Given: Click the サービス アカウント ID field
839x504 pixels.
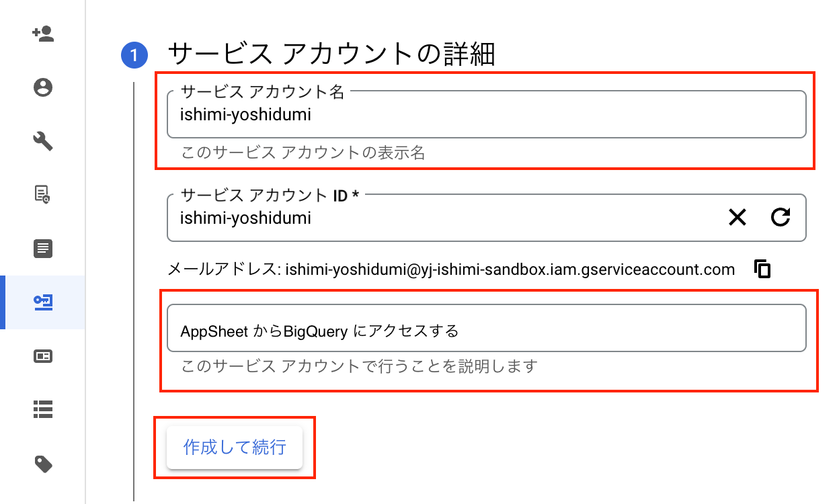Looking at the screenshot, I should (437, 218).
